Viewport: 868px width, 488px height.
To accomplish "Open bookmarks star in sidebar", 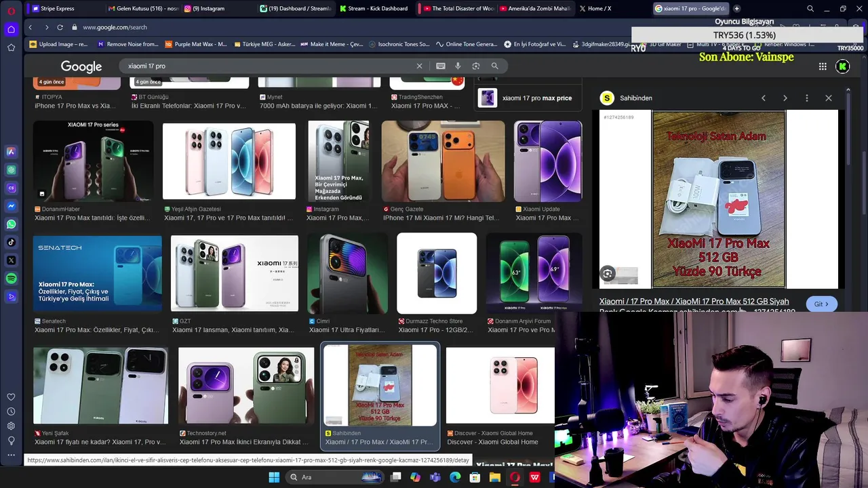I will [12, 47].
